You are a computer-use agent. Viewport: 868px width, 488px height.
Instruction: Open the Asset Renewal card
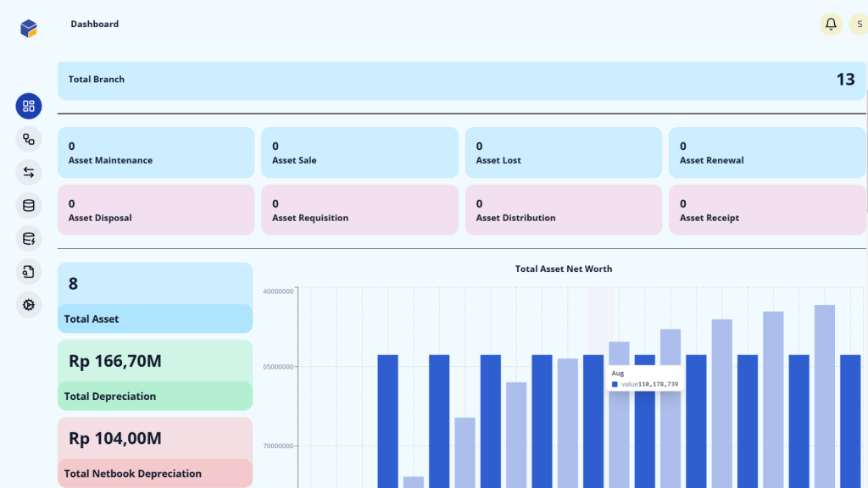767,152
